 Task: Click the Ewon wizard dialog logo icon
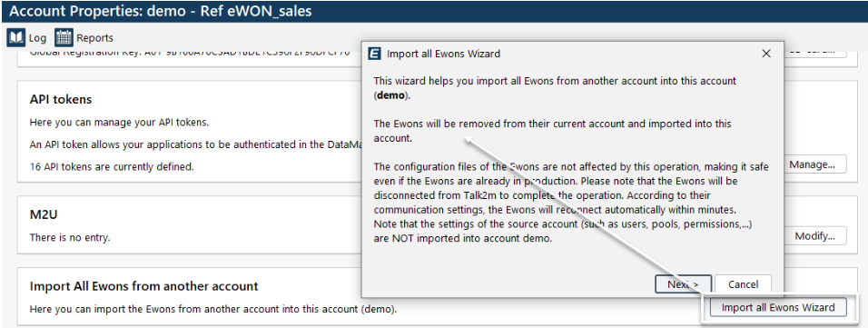375,54
